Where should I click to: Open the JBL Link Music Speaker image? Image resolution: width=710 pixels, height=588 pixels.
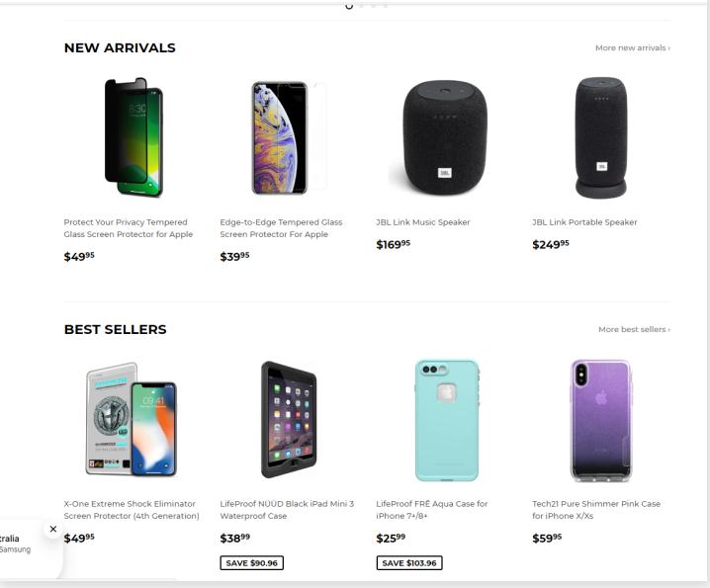tap(445, 137)
